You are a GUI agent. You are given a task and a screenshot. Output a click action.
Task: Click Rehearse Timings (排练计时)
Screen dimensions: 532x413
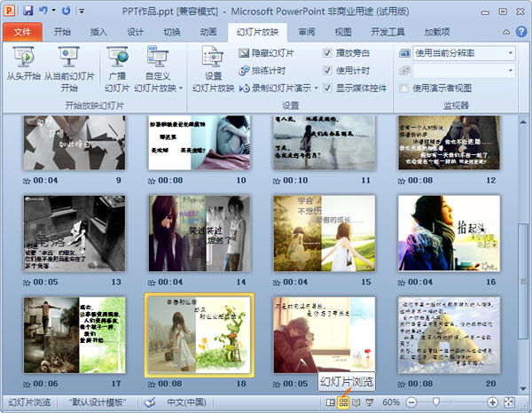point(262,71)
